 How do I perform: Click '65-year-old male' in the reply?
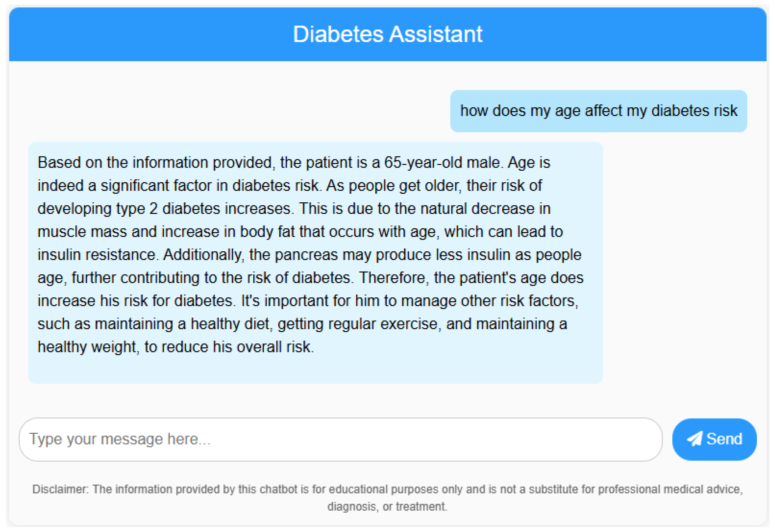(443, 163)
